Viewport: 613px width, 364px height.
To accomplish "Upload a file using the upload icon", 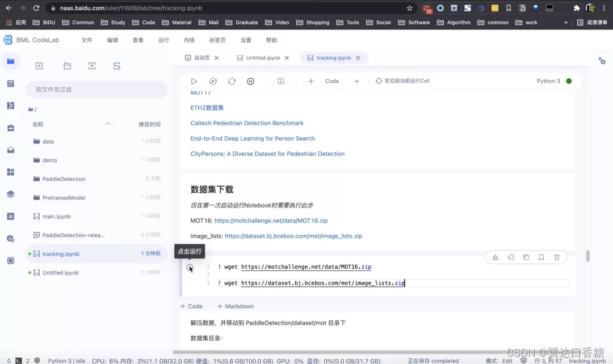I will click(x=92, y=66).
